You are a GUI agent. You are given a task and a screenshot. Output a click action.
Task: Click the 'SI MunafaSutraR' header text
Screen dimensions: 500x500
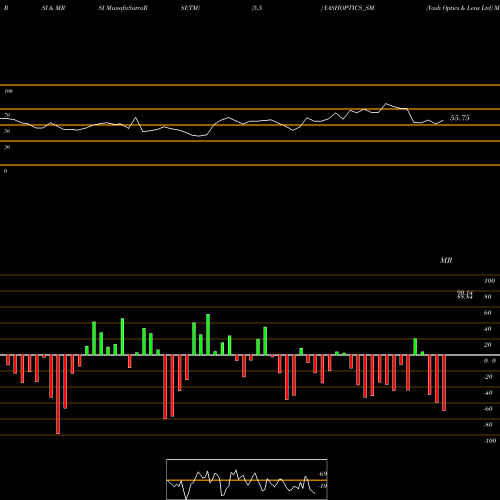(123, 8)
